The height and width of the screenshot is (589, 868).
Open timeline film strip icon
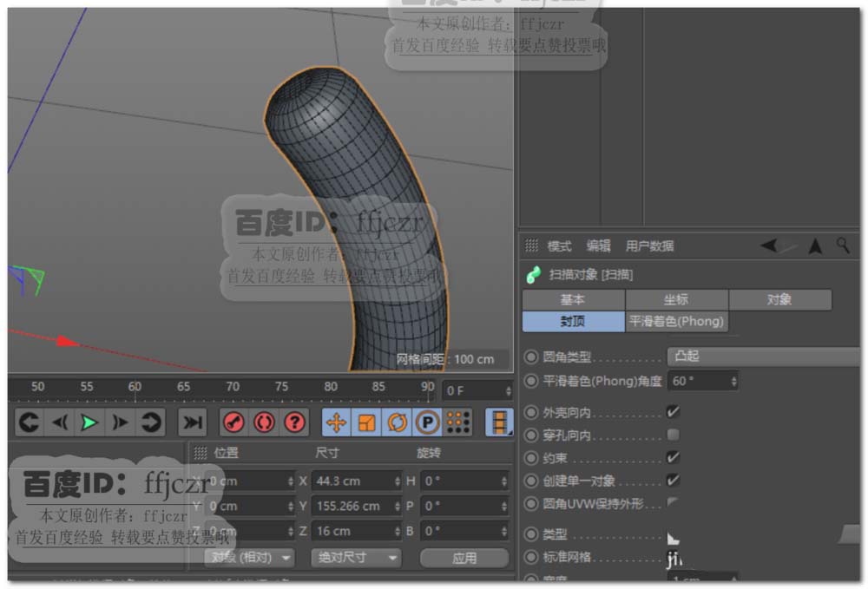point(499,422)
